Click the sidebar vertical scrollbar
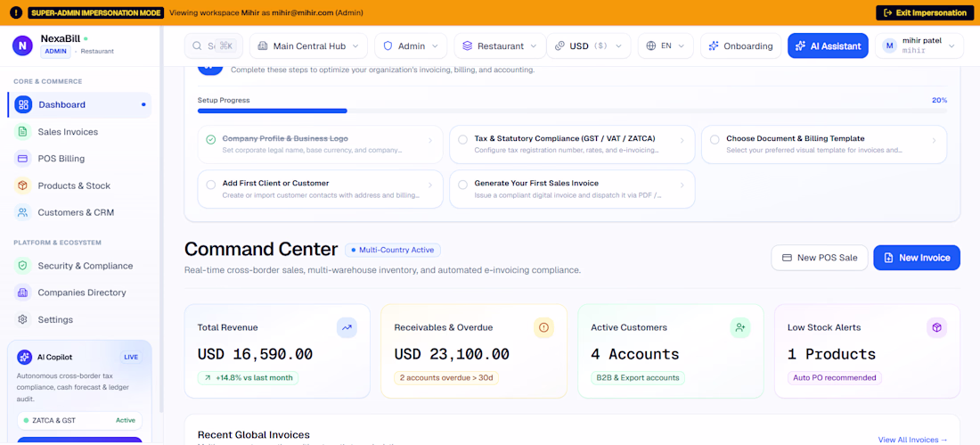 coord(161,219)
